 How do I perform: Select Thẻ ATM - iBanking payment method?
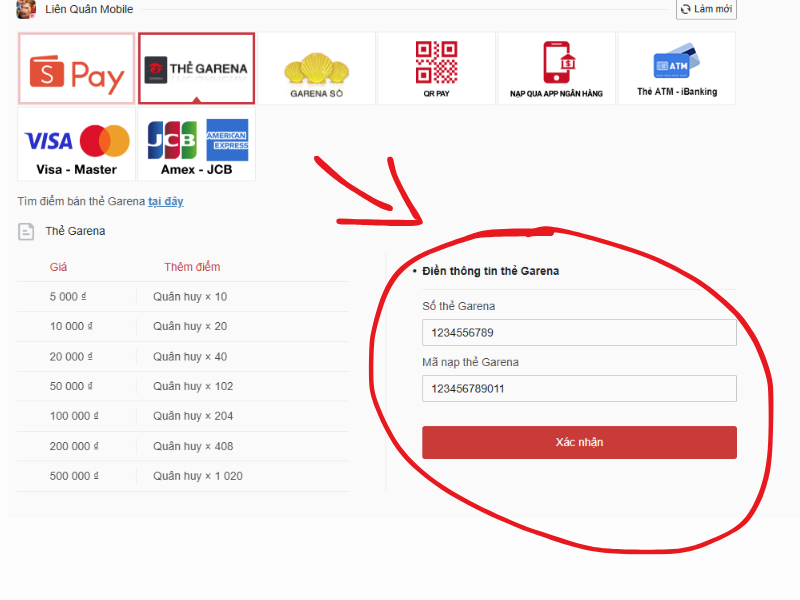point(677,68)
